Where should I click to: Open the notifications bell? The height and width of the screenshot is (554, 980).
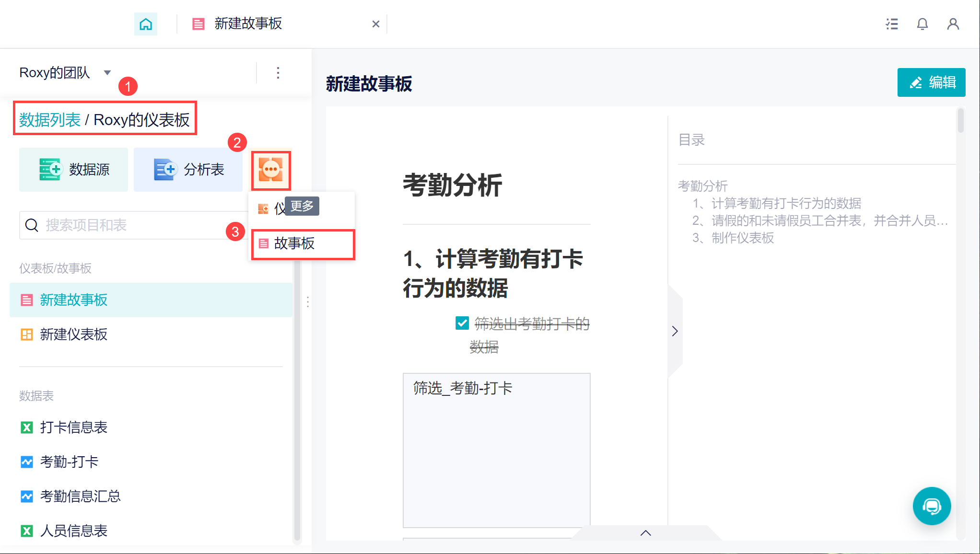pyautogui.click(x=922, y=24)
